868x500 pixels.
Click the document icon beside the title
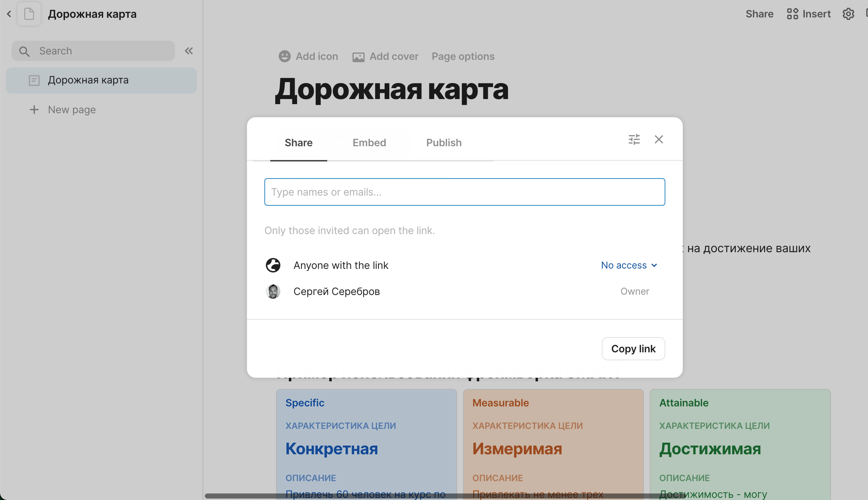point(29,14)
